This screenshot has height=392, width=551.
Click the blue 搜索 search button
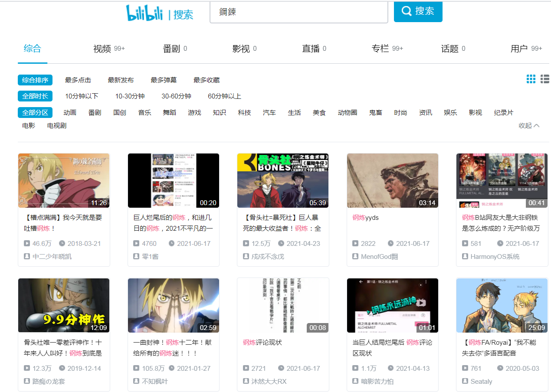pos(418,11)
